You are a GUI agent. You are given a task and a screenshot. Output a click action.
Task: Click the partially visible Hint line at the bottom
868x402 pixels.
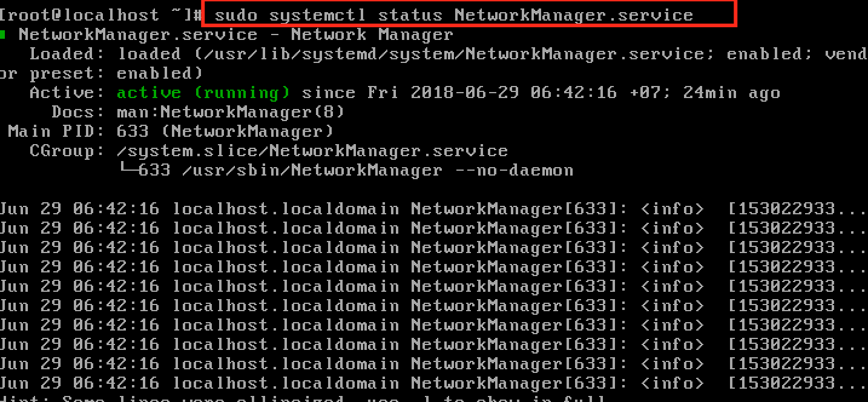303,398
